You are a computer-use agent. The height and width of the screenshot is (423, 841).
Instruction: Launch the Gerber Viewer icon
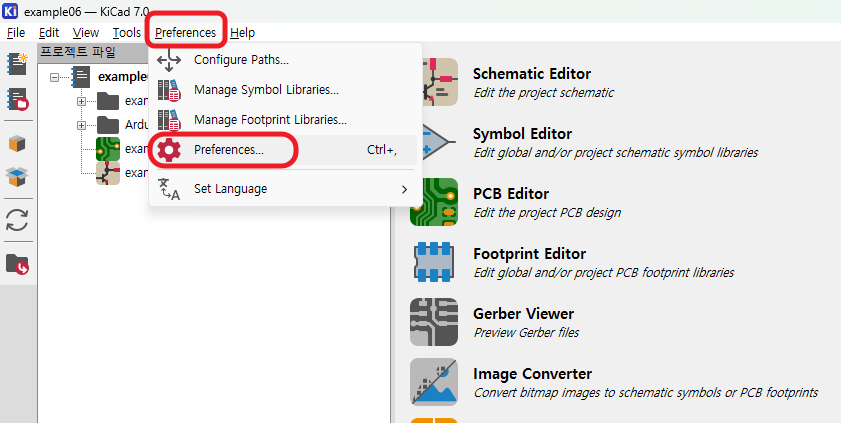tap(434, 322)
